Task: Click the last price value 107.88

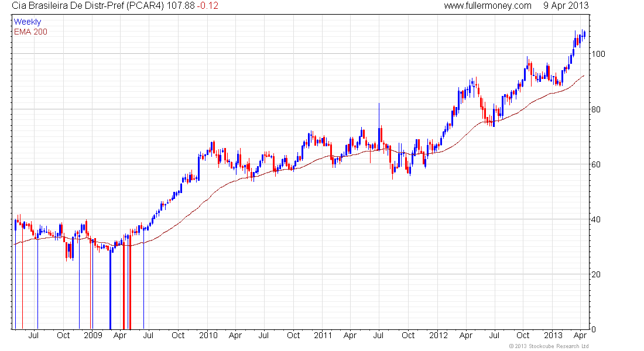Action: (x=181, y=6)
